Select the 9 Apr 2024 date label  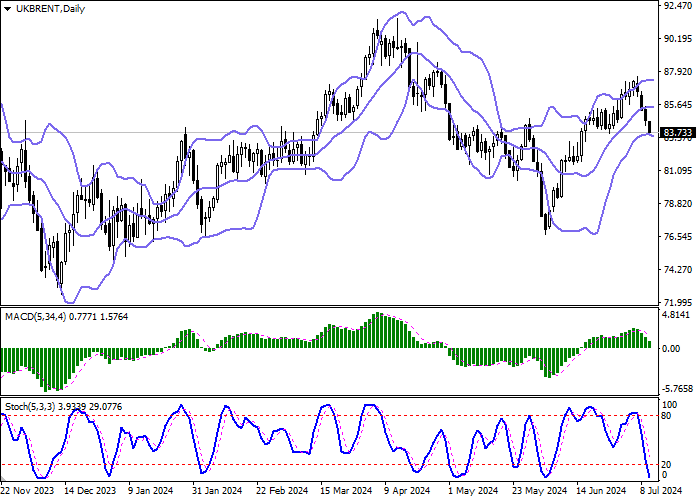pos(407,491)
